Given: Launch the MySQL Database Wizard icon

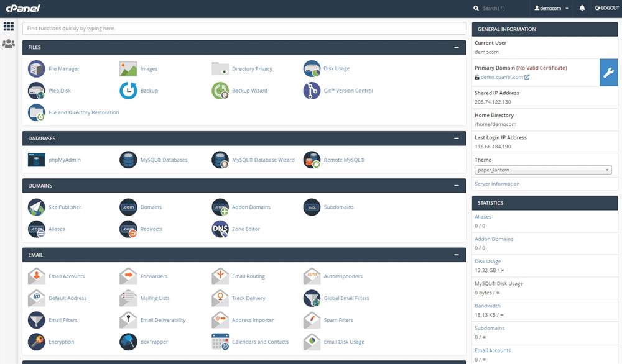Looking at the screenshot, I should (220, 160).
